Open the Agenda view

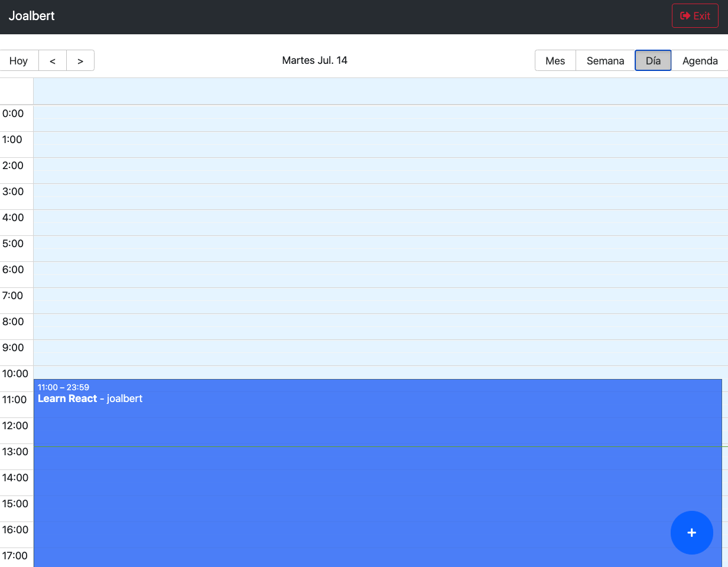click(x=700, y=60)
